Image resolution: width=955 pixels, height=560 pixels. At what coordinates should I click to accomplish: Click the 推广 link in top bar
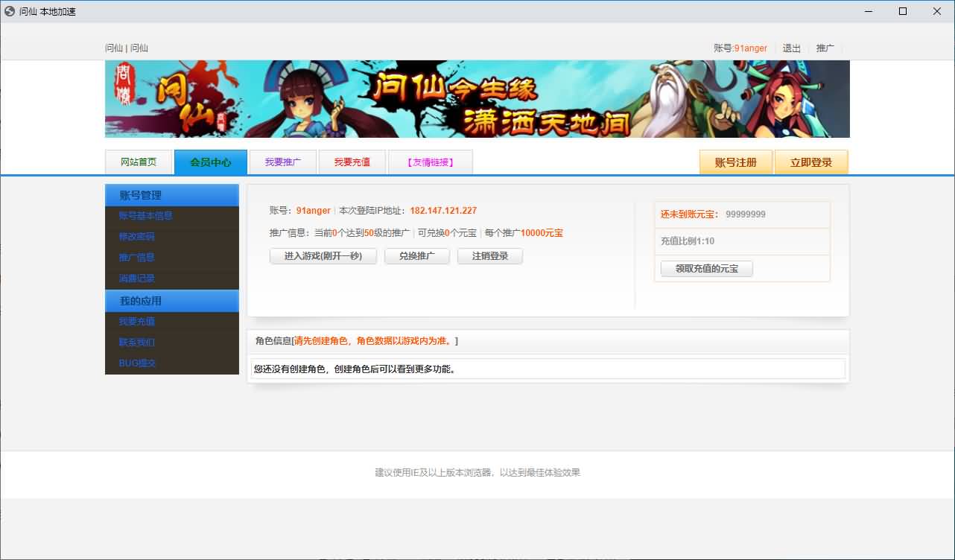825,48
